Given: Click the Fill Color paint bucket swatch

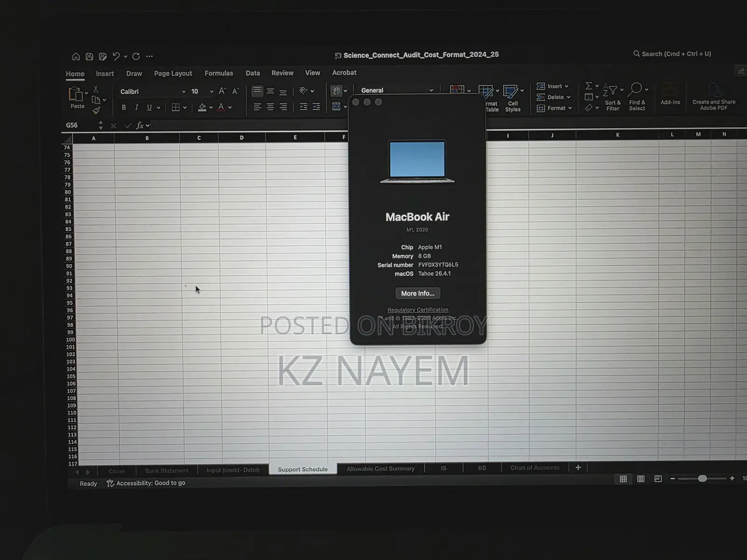Looking at the screenshot, I should [202, 107].
